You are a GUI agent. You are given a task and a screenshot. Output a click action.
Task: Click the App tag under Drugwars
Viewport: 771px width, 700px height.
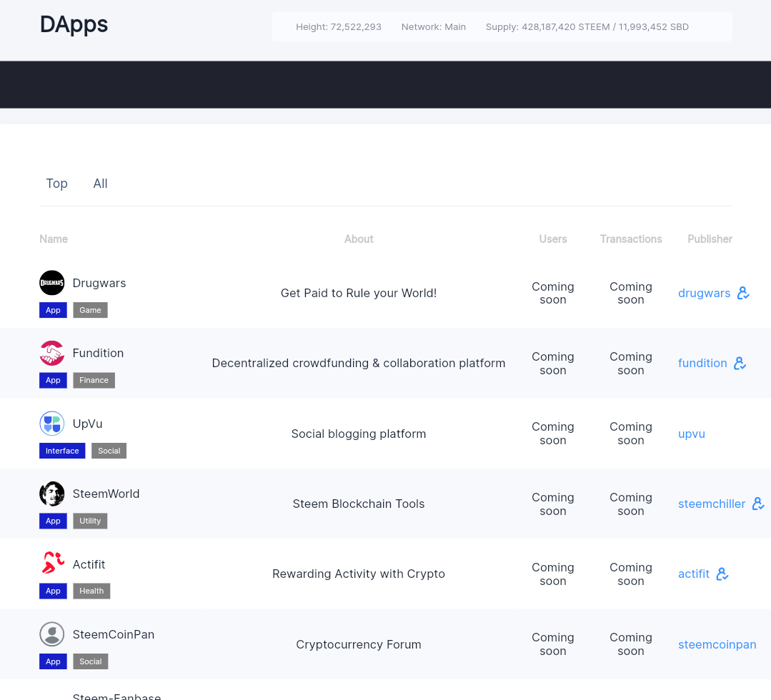(53, 310)
